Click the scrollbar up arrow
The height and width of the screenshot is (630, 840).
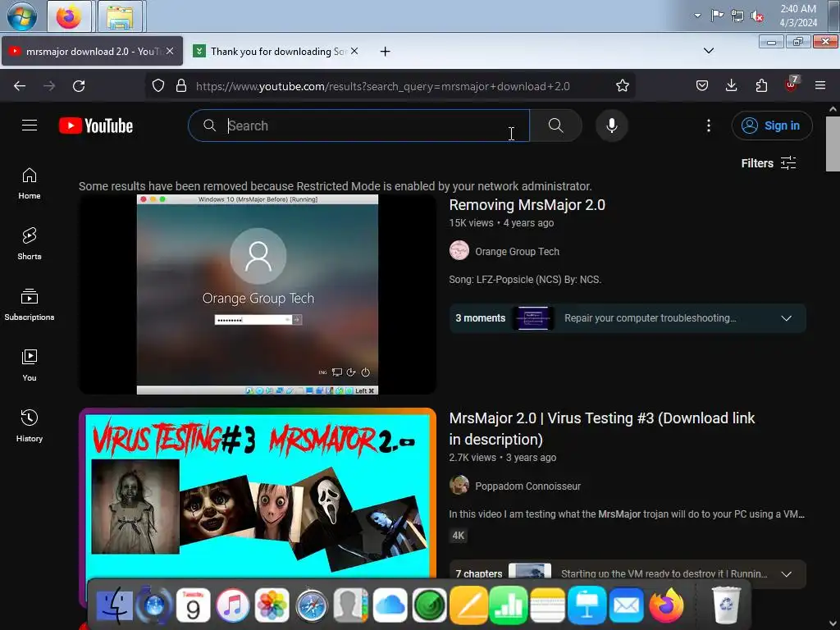[x=833, y=109]
